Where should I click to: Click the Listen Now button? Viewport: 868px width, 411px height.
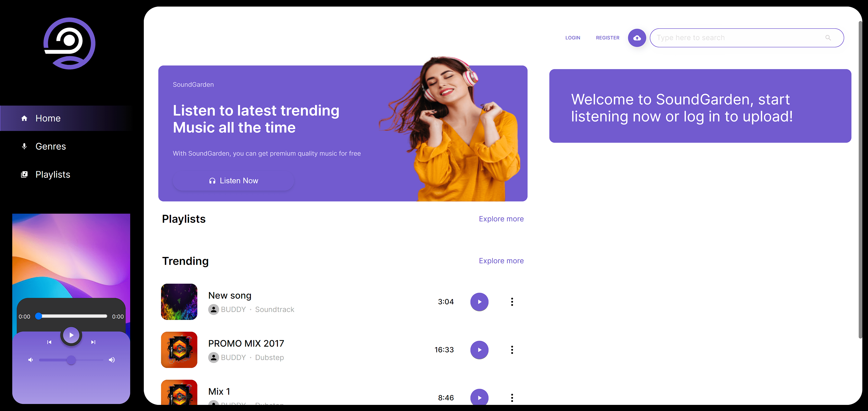233,180
